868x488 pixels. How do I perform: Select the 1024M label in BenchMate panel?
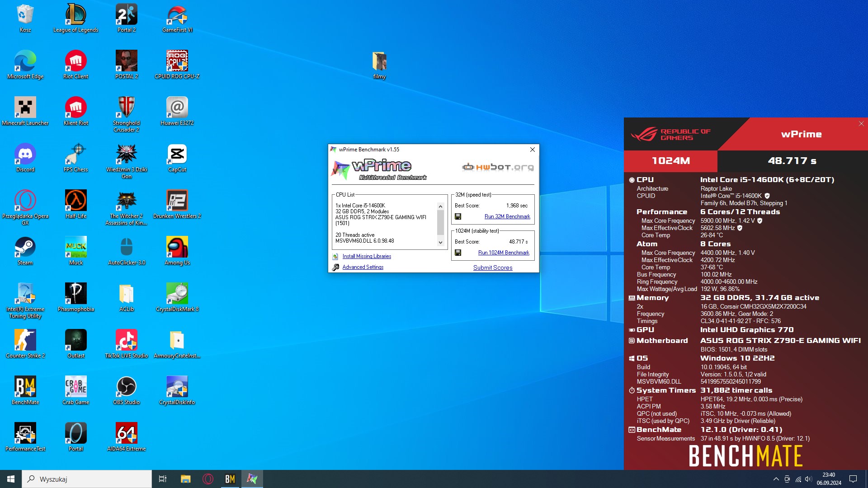(671, 161)
